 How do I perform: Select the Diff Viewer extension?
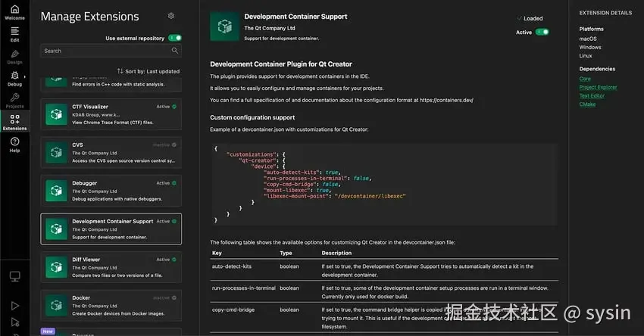tap(111, 267)
